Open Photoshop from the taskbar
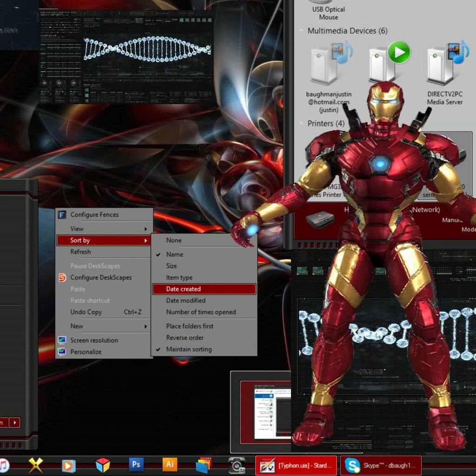Image resolution: width=476 pixels, height=476 pixels. (136, 464)
